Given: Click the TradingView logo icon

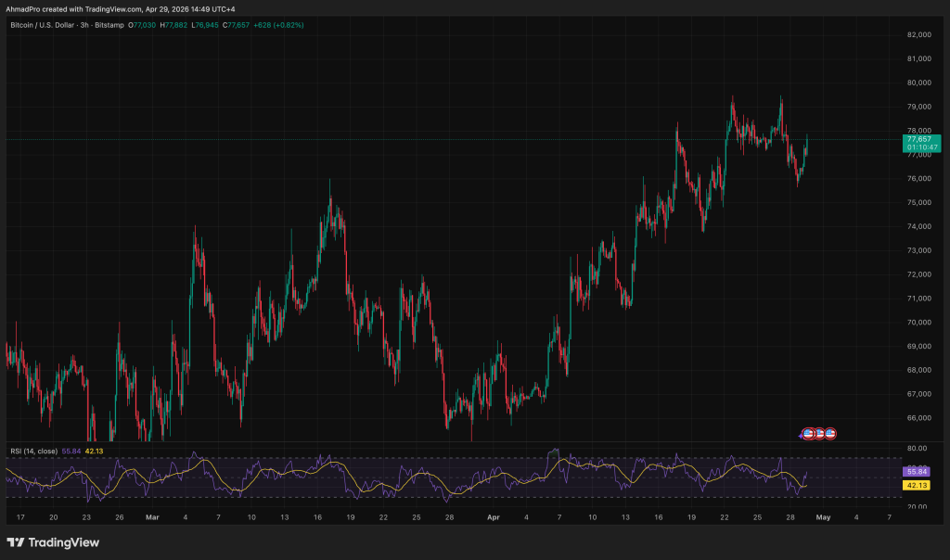Looking at the screenshot, I should pyautogui.click(x=16, y=542).
